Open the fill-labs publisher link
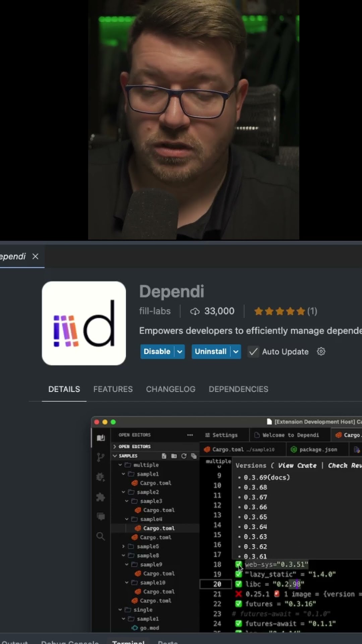Screen dimensions: 362x644 (x=155, y=311)
